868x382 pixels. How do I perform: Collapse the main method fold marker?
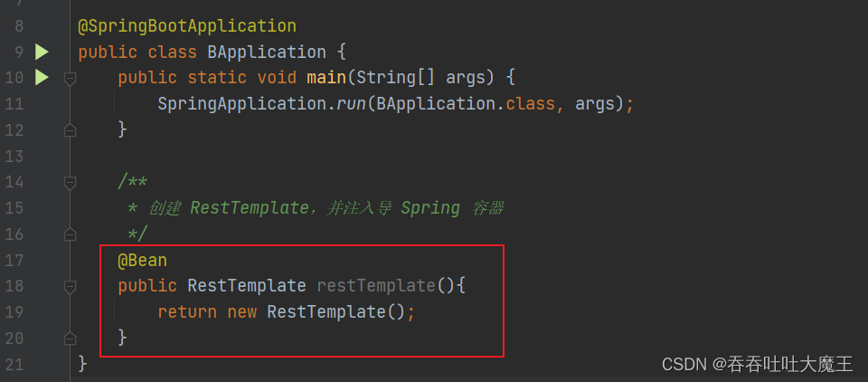tap(70, 79)
